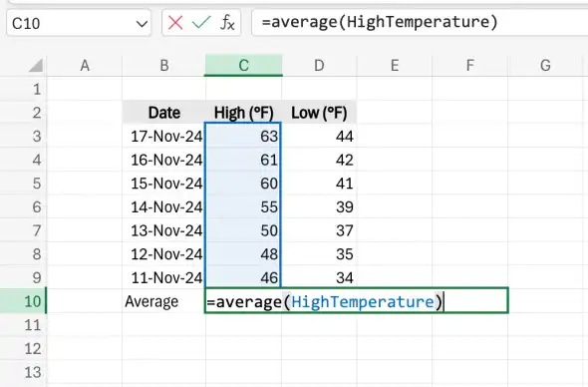
Task: Select the 12-Nov-24 date cell
Action: pyautogui.click(x=163, y=254)
